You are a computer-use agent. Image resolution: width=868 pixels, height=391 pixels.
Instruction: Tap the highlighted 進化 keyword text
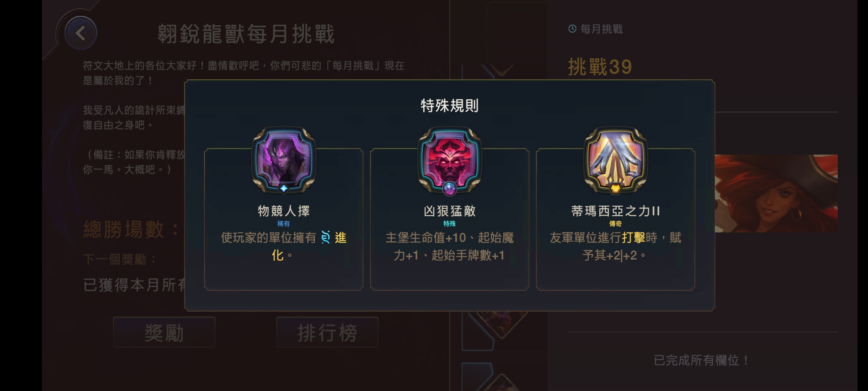click(x=310, y=247)
